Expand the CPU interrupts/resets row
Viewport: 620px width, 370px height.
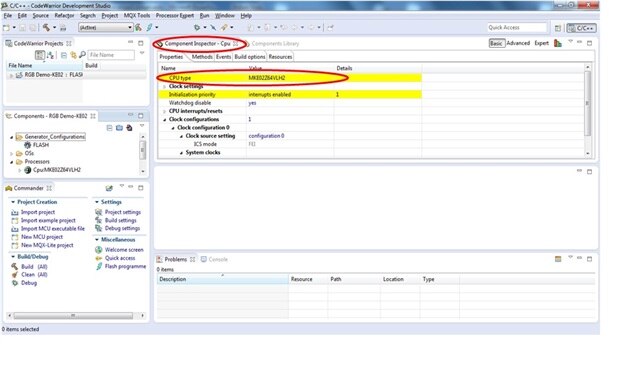coord(164,111)
